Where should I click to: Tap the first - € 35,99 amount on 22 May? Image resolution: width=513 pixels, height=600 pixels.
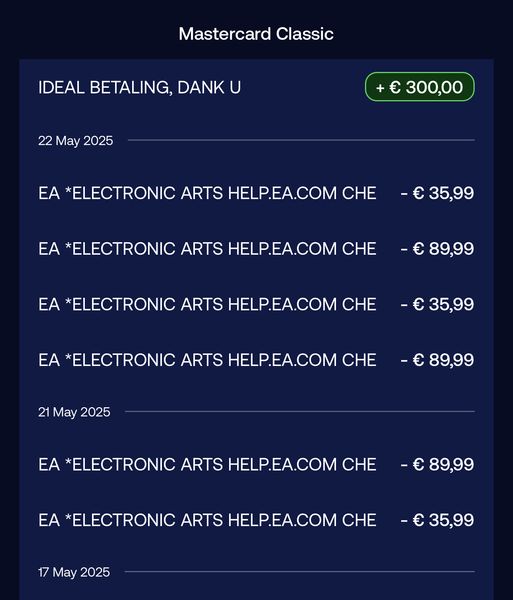437,193
